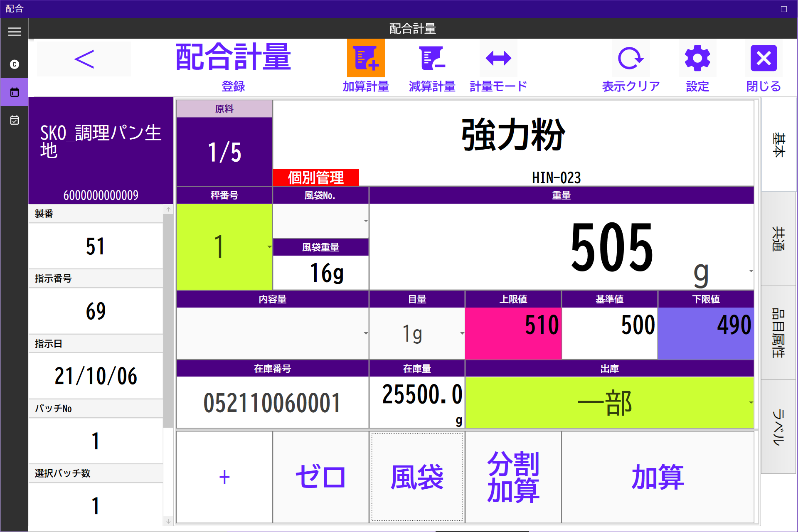Click the + button at bottom
This screenshot has width=798, height=532.
coord(224,477)
